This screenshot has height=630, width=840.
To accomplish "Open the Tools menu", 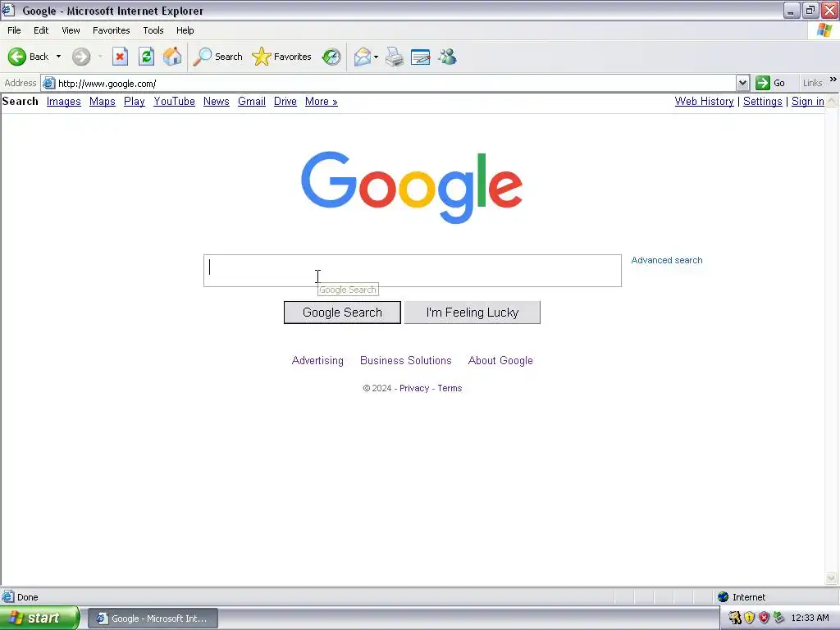I will 153,30.
